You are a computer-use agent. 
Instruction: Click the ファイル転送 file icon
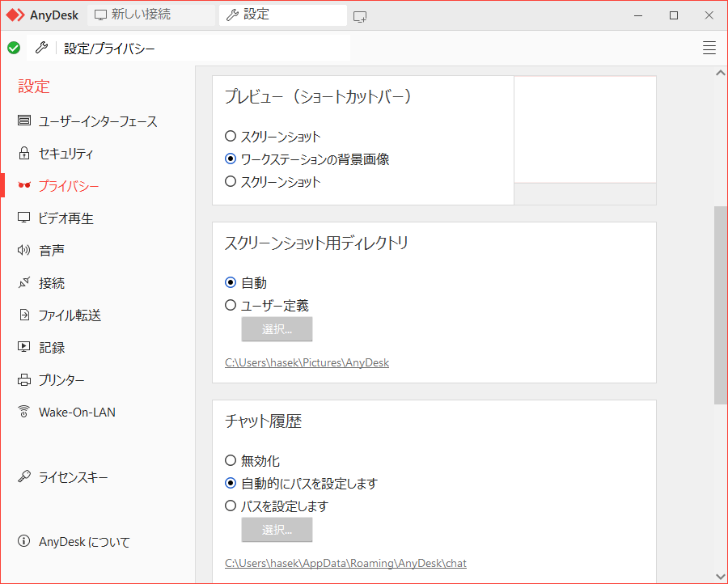[x=24, y=315]
